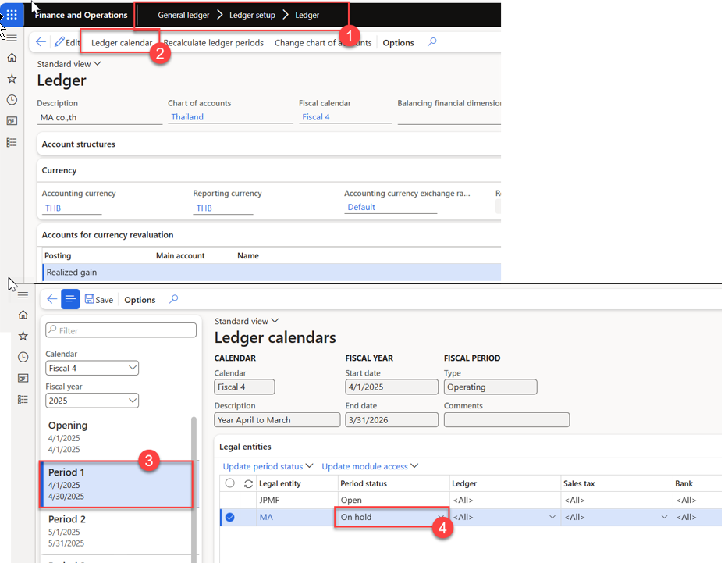Click General ledger breadcrumb
This screenshot has width=728, height=563.
pyautogui.click(x=183, y=15)
